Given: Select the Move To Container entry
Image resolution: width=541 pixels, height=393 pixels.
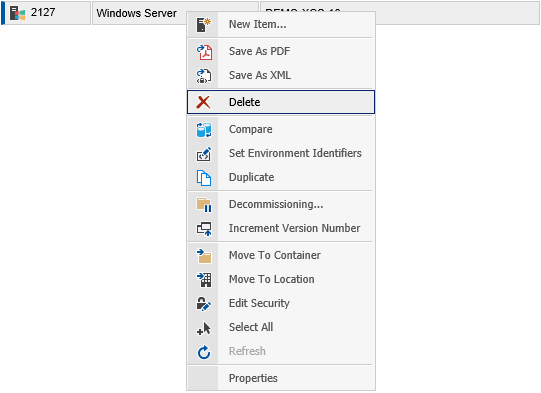Looking at the screenshot, I should tap(281, 255).
